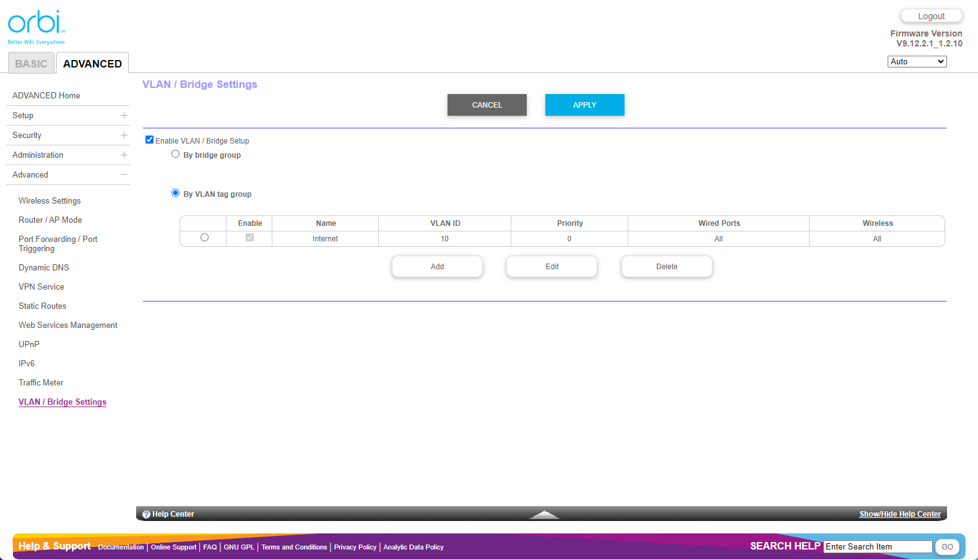The width and height of the screenshot is (978, 560).
Task: Open the Show/Hide Help Center link
Action: 899,514
